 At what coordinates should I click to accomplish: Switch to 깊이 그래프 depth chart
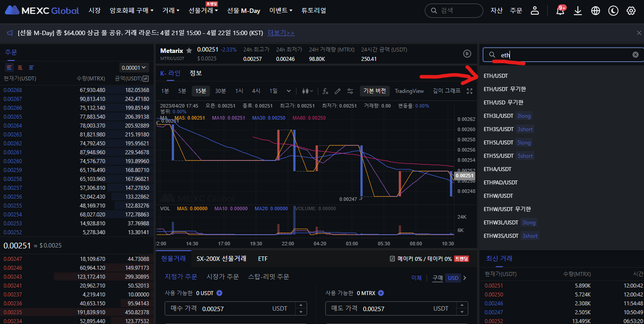coord(447,91)
